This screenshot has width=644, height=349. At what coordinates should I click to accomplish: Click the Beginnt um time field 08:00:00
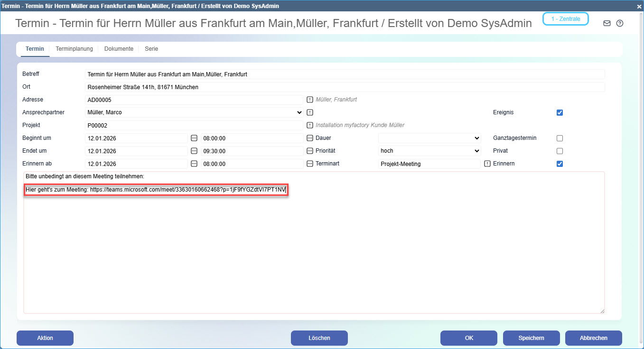pos(252,138)
